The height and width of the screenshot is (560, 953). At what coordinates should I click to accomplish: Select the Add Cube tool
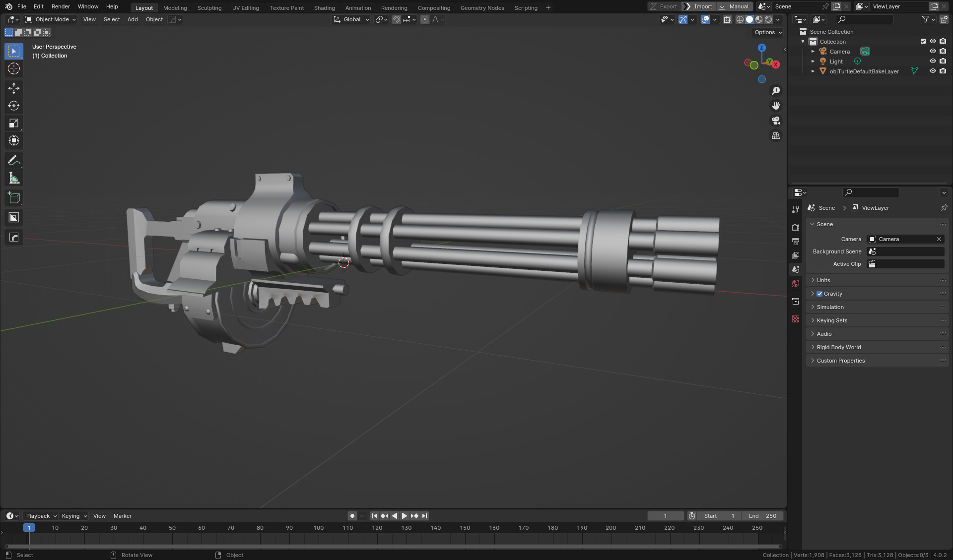click(14, 198)
